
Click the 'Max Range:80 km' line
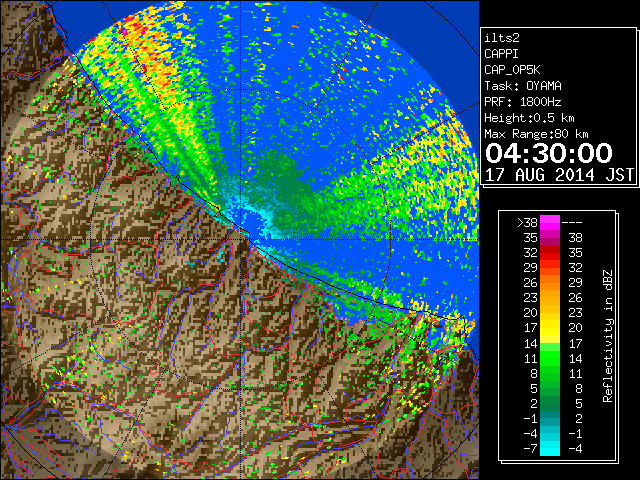(536, 134)
